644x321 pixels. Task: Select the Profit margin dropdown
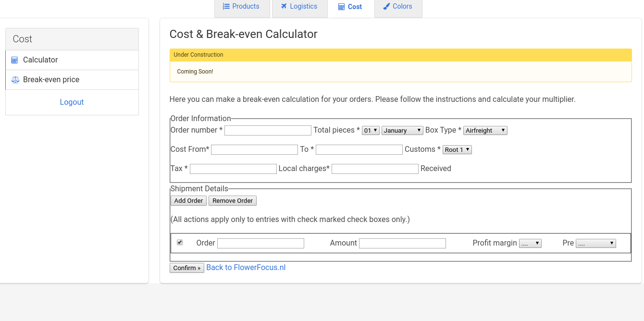[530, 243]
